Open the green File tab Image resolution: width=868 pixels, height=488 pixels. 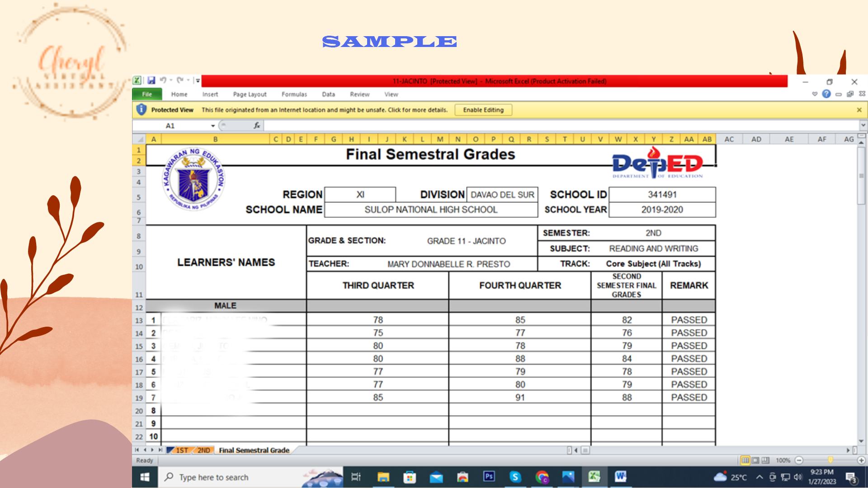(147, 94)
